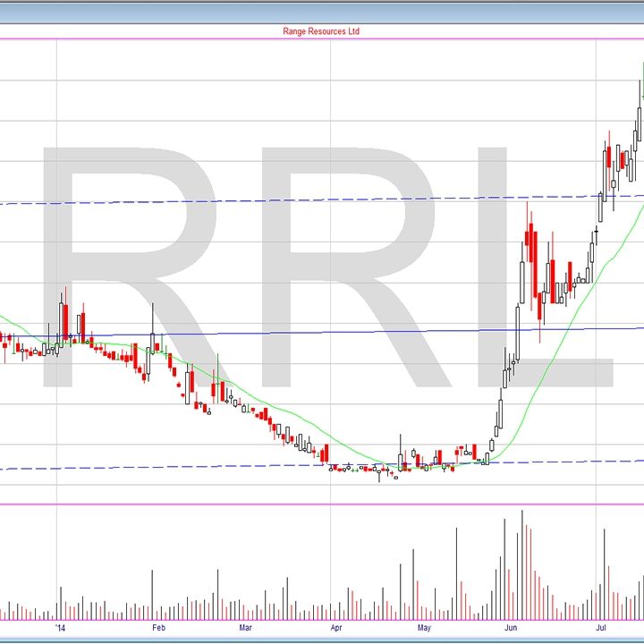The height and width of the screenshot is (644, 644).
Task: Click the window title bar at top
Action: point(322,7)
